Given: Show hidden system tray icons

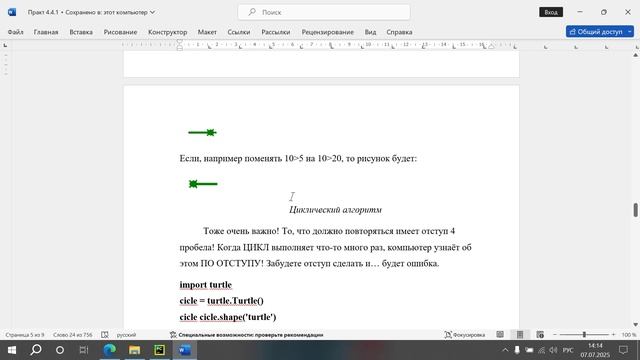Looking at the screenshot, I should [x=505, y=350].
